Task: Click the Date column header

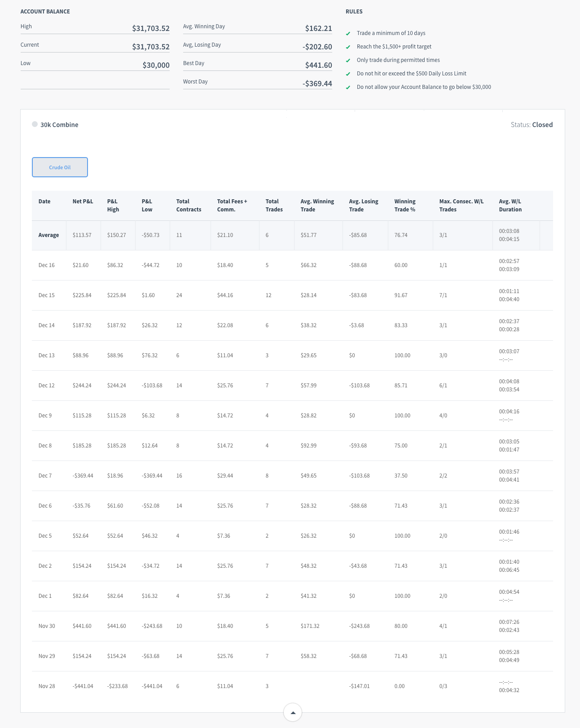Action: point(44,202)
